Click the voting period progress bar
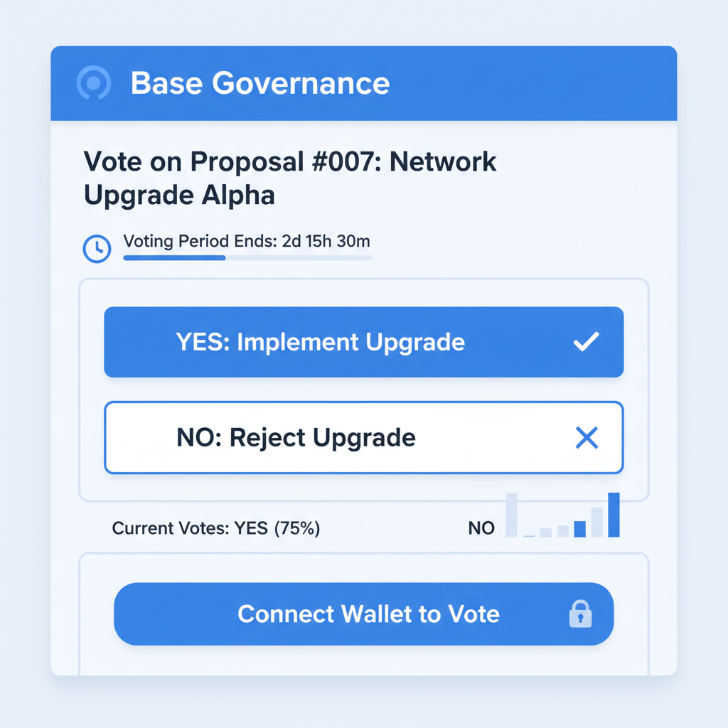728x728 pixels. pos(247,258)
